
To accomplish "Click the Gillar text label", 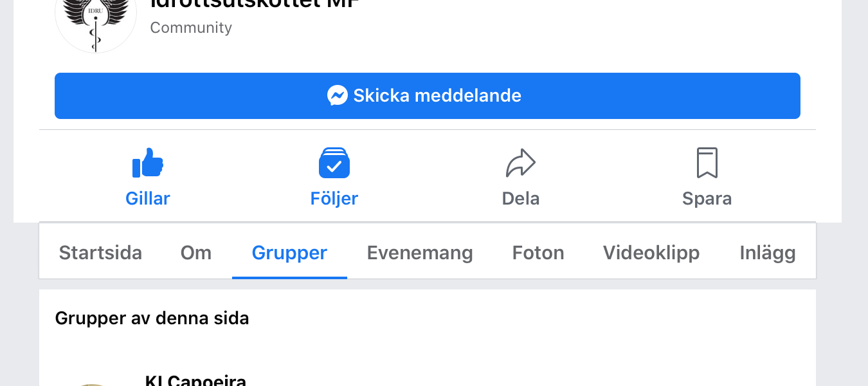I will 148,199.
